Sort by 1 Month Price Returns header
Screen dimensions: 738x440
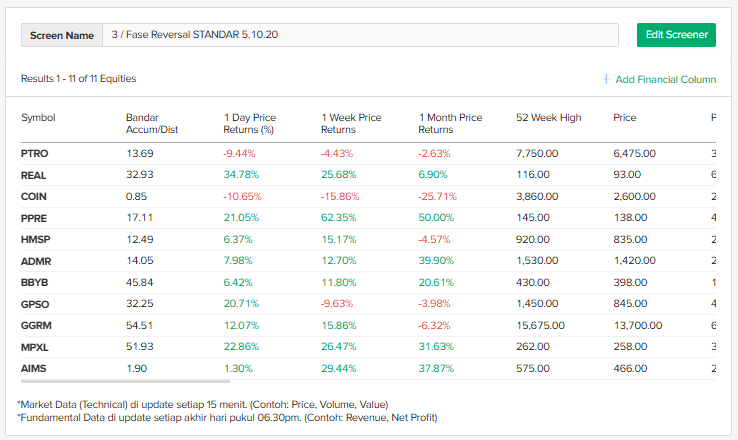point(450,123)
